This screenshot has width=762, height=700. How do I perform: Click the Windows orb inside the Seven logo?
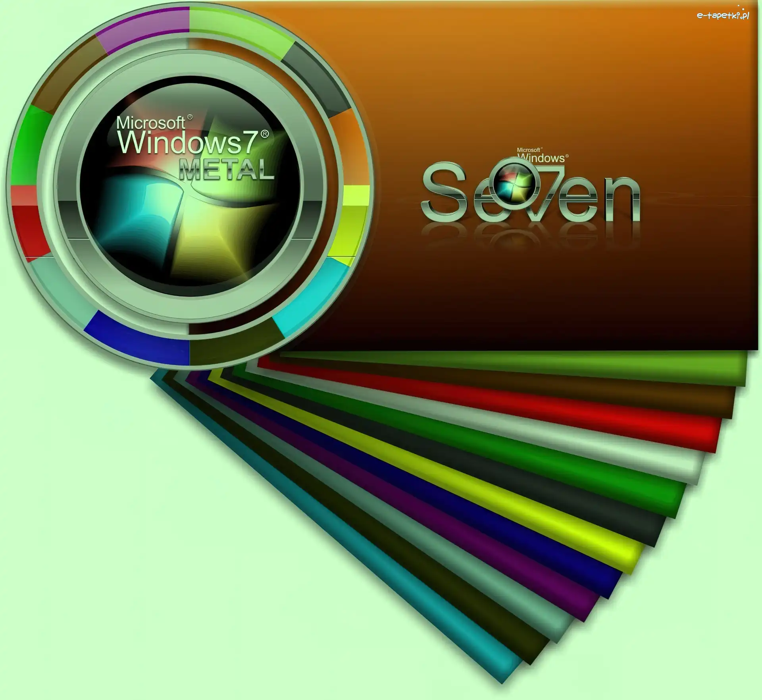tap(514, 183)
